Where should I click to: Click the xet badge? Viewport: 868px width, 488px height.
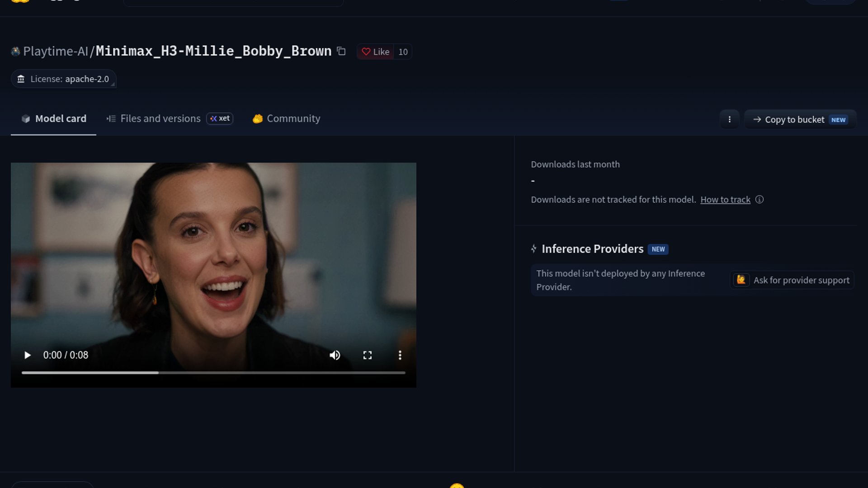click(x=220, y=118)
